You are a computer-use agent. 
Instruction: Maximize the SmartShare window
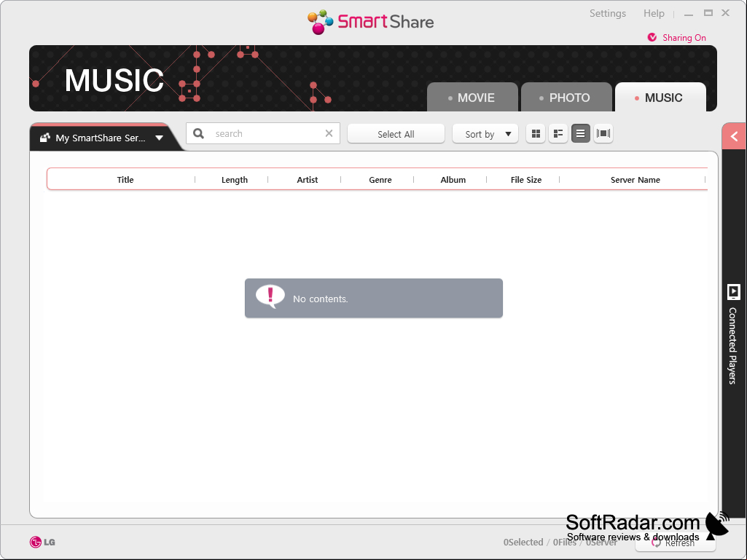[x=708, y=13]
